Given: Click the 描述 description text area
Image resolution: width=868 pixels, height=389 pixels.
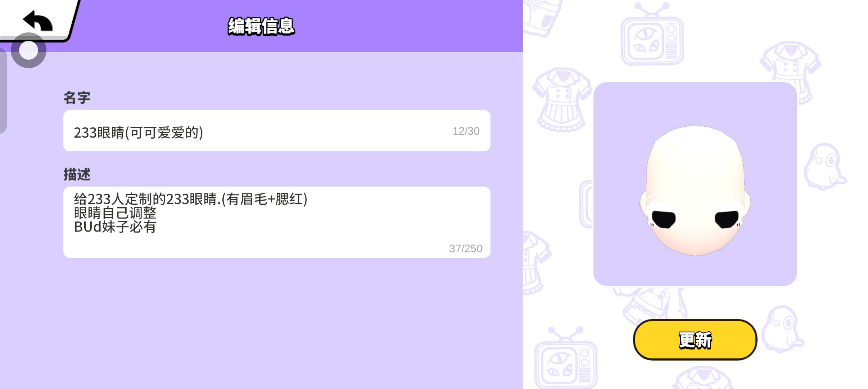Looking at the screenshot, I should (277, 222).
